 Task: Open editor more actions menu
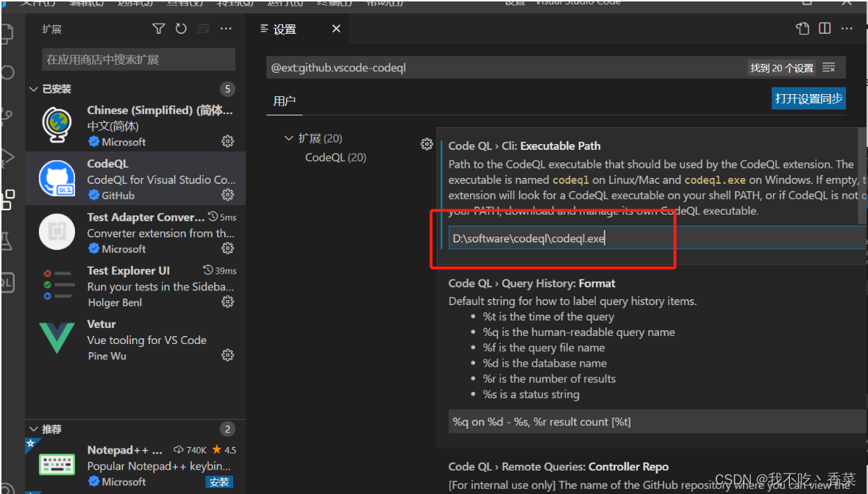(847, 28)
